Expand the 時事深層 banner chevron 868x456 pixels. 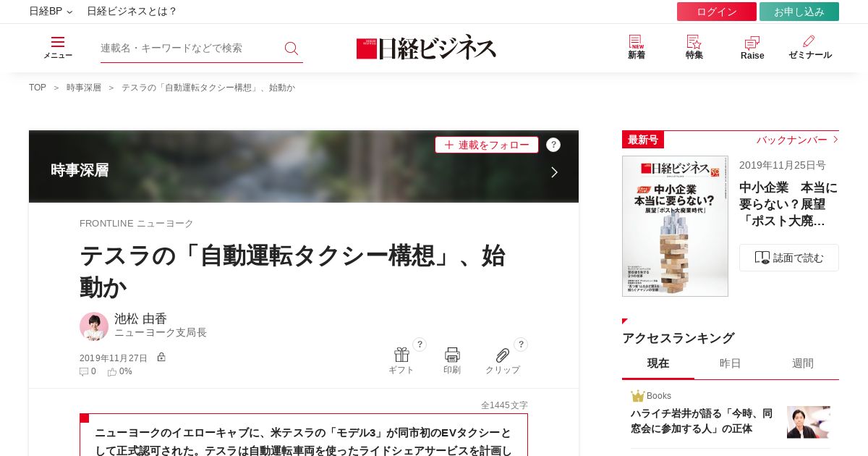click(x=554, y=172)
